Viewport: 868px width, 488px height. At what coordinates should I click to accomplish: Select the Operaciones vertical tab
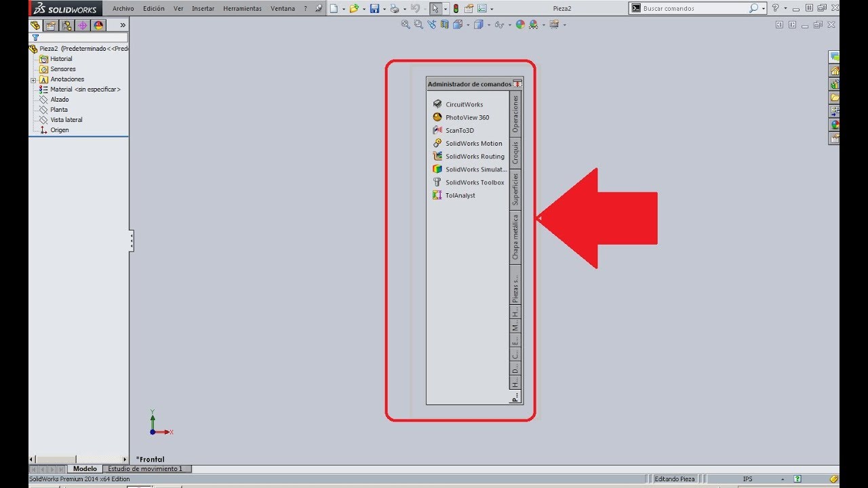(515, 113)
